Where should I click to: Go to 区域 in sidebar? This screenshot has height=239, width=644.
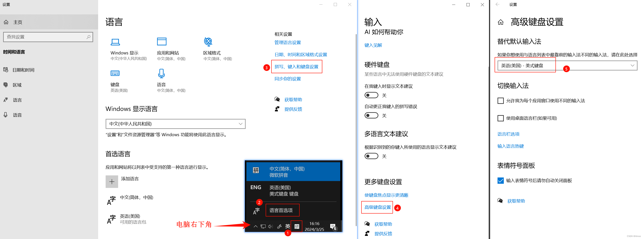coord(17,85)
